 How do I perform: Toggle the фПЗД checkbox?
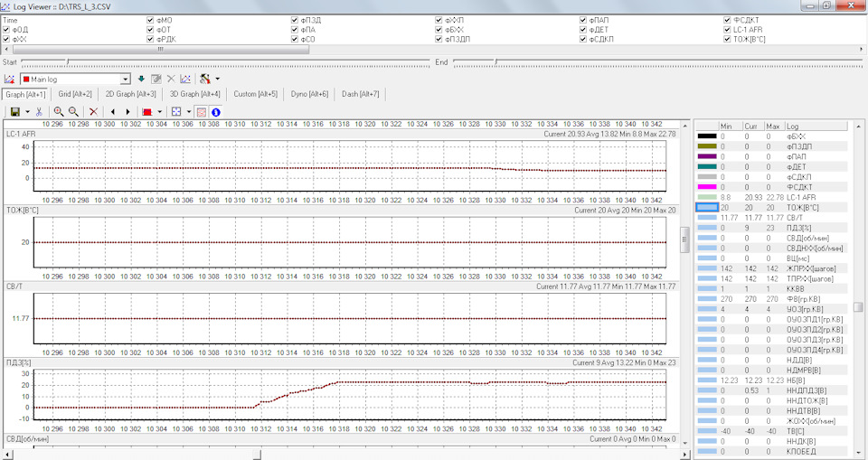(x=295, y=20)
